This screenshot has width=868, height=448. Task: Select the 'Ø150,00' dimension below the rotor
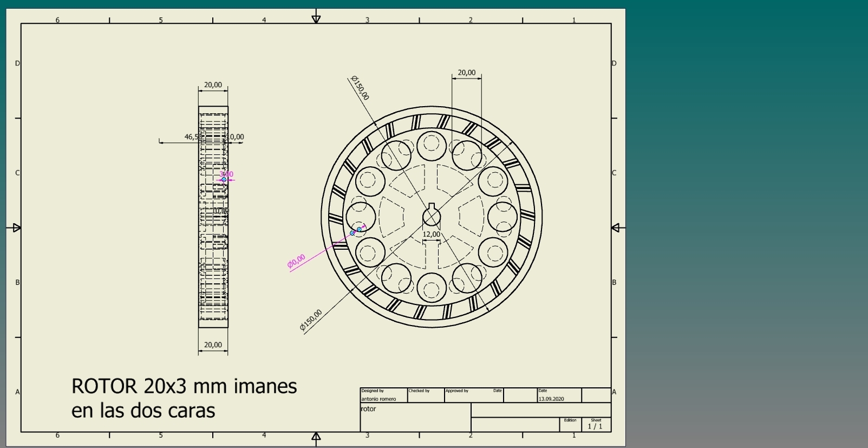[311, 320]
